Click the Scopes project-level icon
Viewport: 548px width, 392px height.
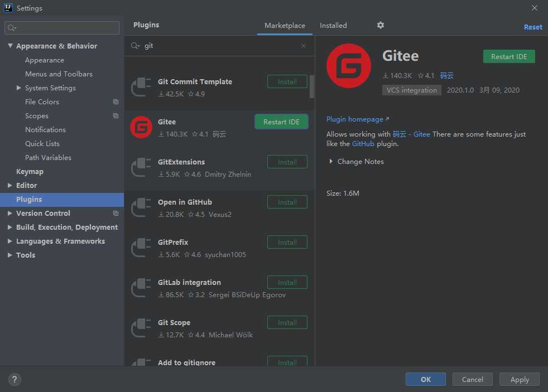116,116
